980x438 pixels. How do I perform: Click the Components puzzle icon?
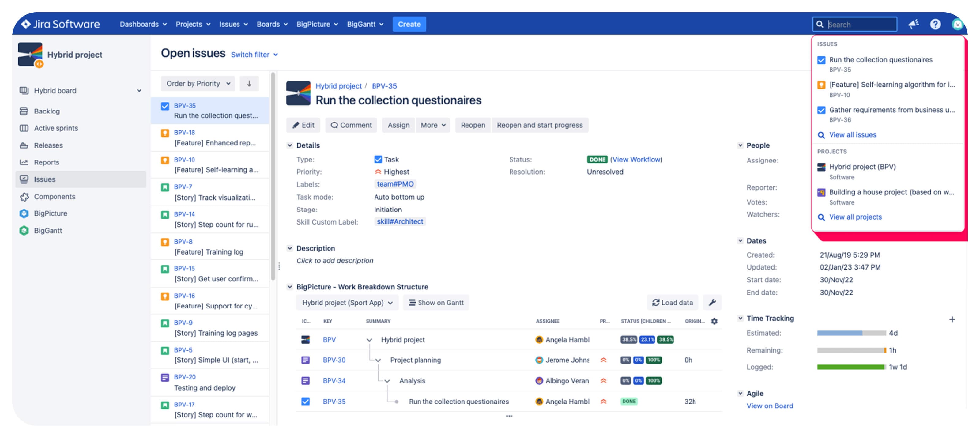[24, 197]
